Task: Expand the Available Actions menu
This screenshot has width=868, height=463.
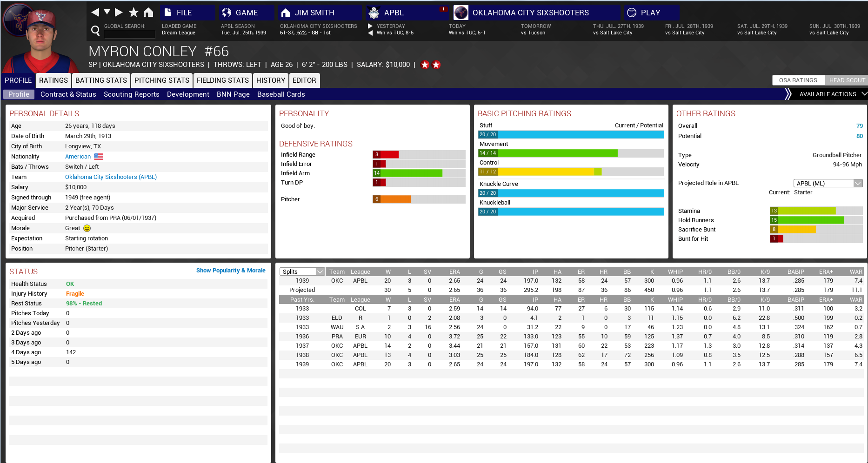Action: (827, 94)
